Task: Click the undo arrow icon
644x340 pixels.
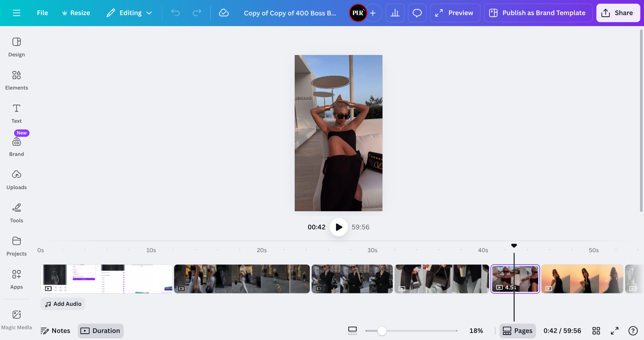Action: 175,13
